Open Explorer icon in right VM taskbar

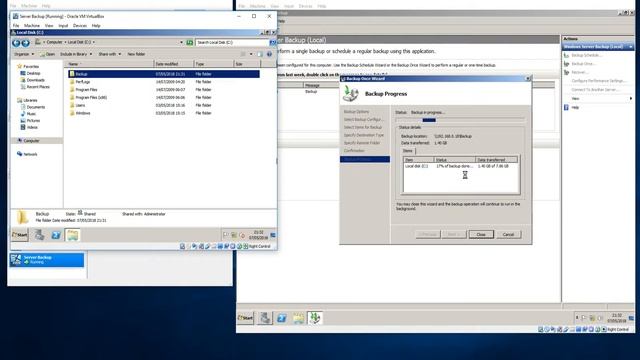point(298,318)
